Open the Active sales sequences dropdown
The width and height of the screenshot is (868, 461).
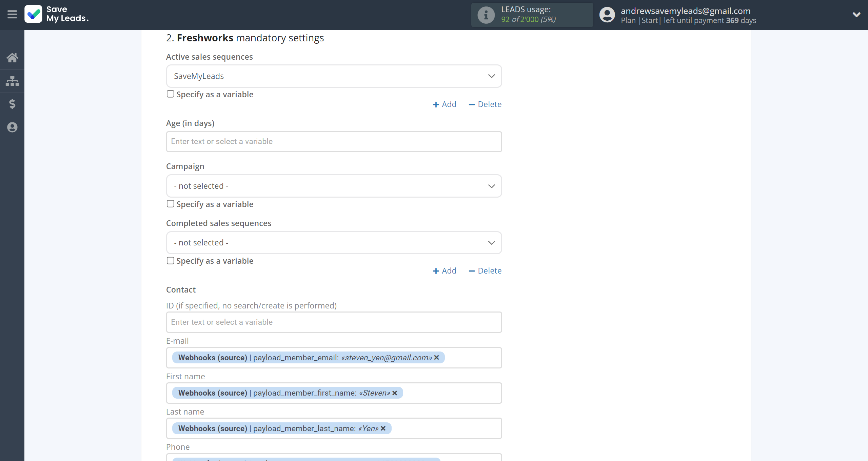click(334, 76)
